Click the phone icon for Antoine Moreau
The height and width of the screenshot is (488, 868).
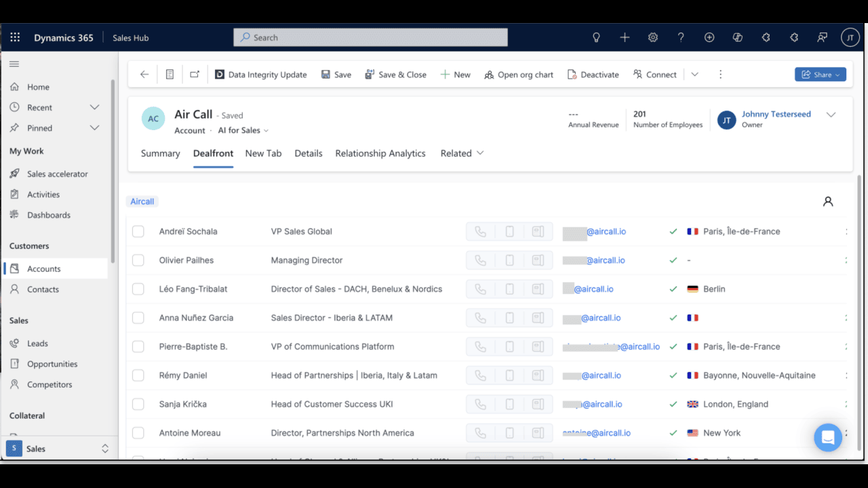click(x=480, y=433)
